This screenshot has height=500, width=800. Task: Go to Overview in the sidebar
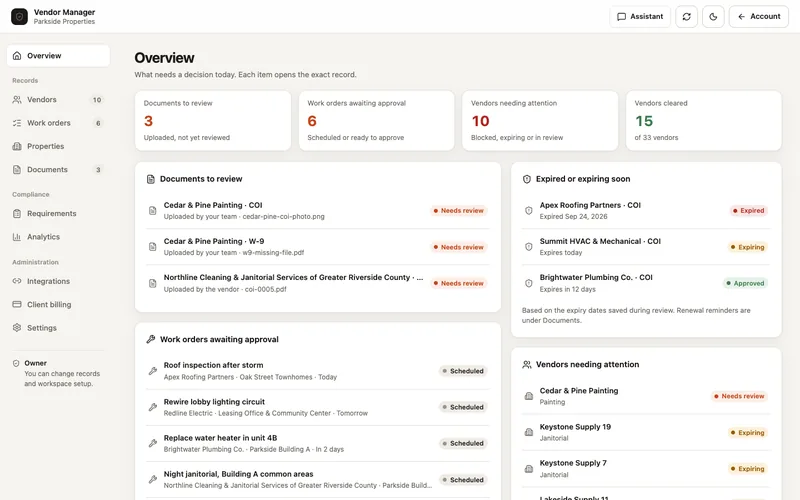click(x=58, y=56)
